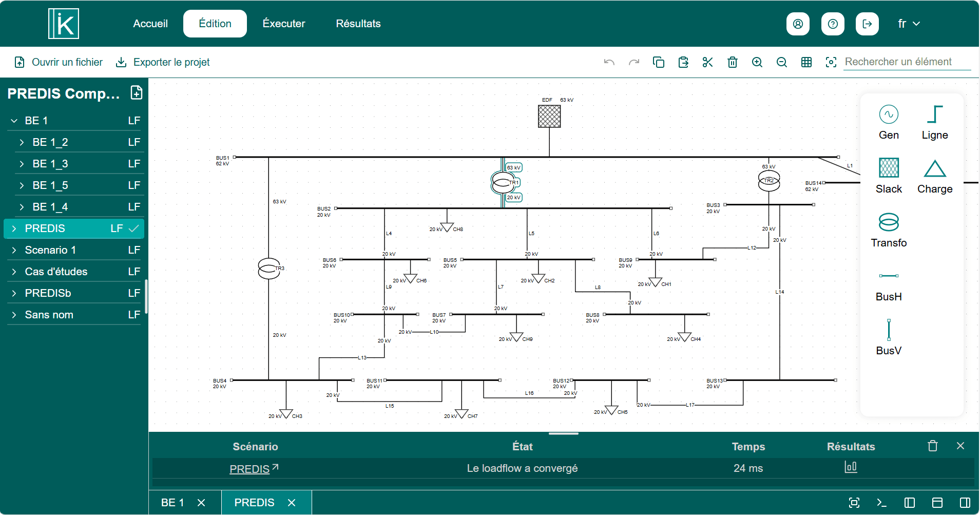Switch to the BE 1 bottom tab
980x515 pixels.
pyautogui.click(x=172, y=503)
